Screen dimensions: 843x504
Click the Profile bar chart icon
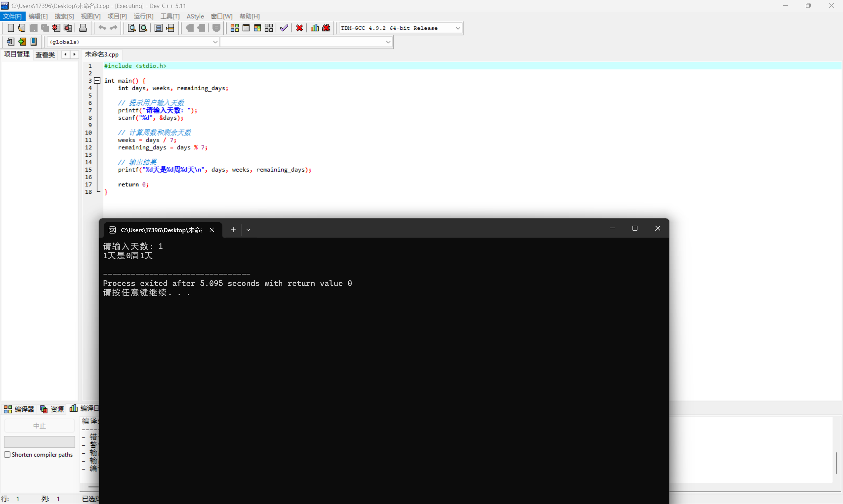pyautogui.click(x=315, y=28)
